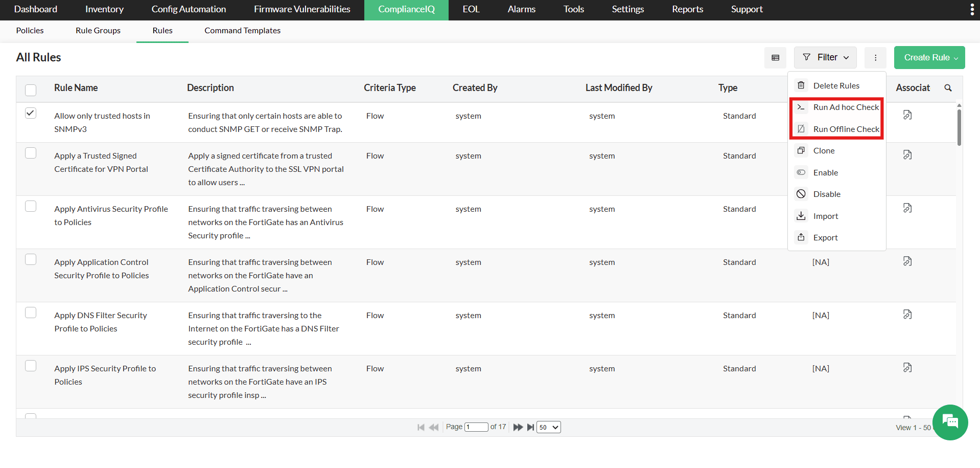Open associate icon for Apply DNS Filter row
Screen dimensions: 980x468
[x=907, y=315]
